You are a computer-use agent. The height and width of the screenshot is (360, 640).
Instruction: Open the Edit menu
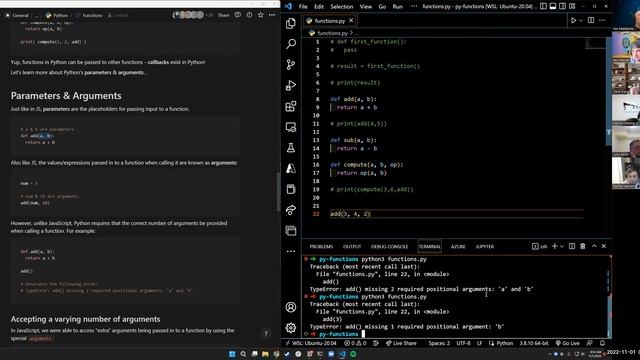pos(319,7)
